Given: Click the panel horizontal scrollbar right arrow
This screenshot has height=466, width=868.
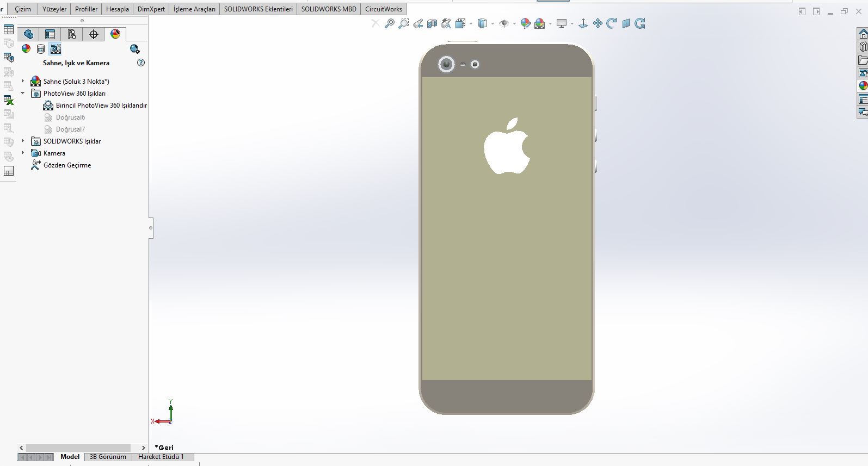Looking at the screenshot, I should click(x=143, y=448).
